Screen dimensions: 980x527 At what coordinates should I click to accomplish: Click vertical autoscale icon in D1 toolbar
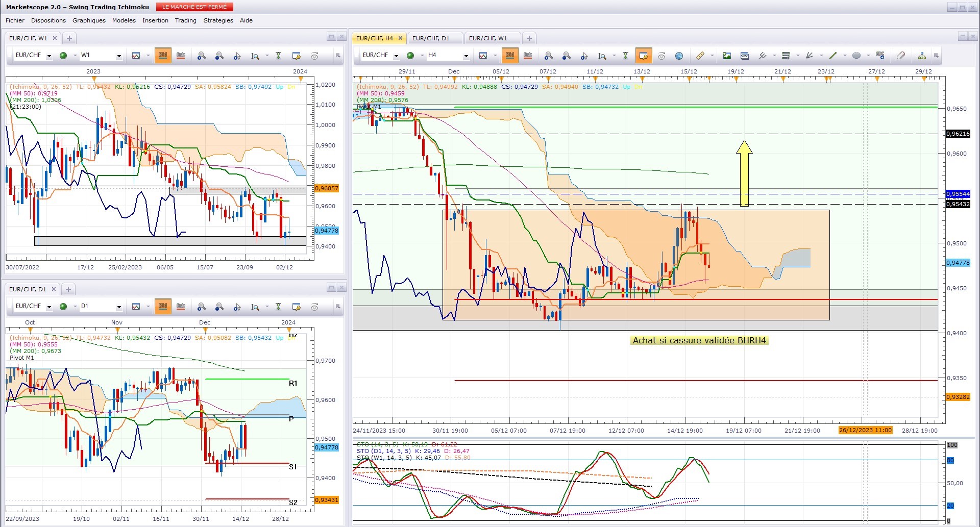[x=278, y=306]
